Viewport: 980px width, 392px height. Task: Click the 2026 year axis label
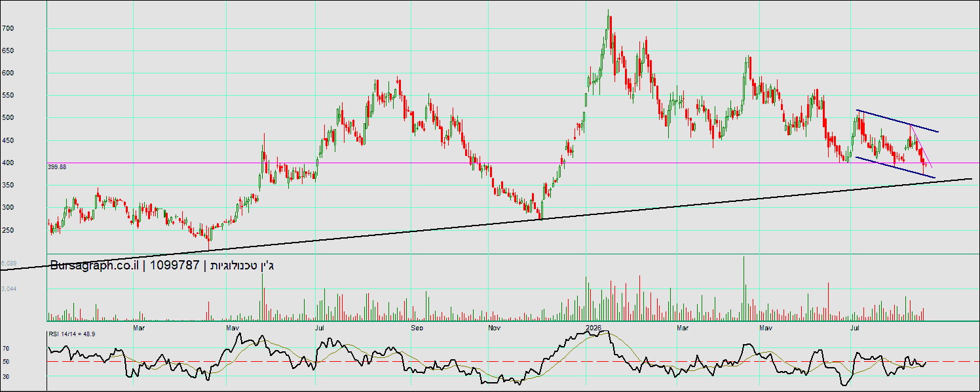point(594,326)
